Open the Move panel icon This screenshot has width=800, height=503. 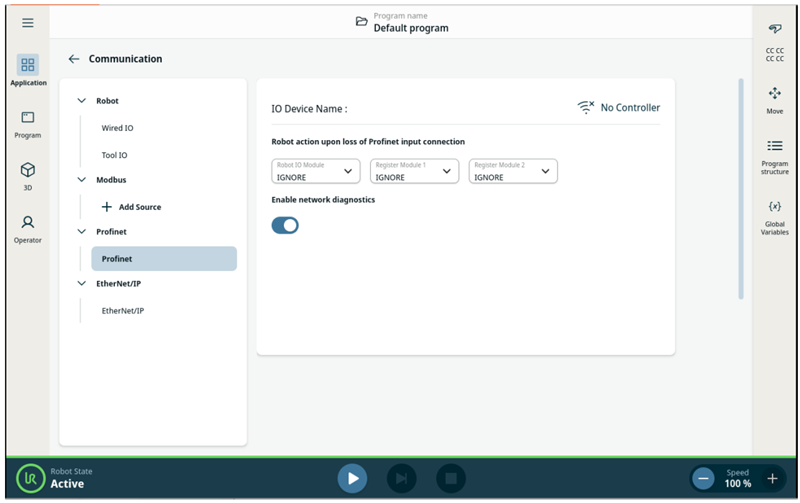[774, 94]
